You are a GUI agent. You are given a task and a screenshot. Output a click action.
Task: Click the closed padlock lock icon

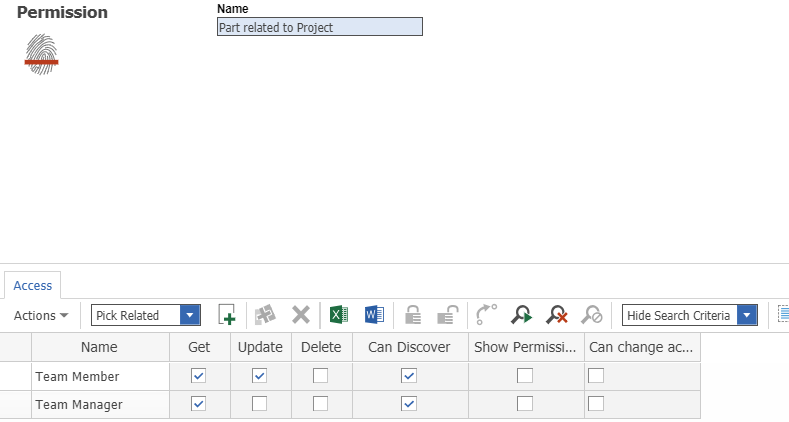click(412, 315)
